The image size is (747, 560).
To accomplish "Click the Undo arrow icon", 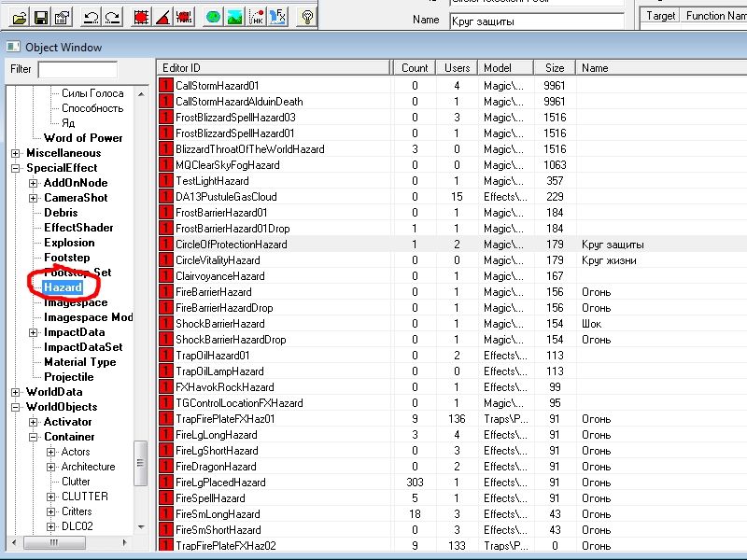I will (91, 16).
